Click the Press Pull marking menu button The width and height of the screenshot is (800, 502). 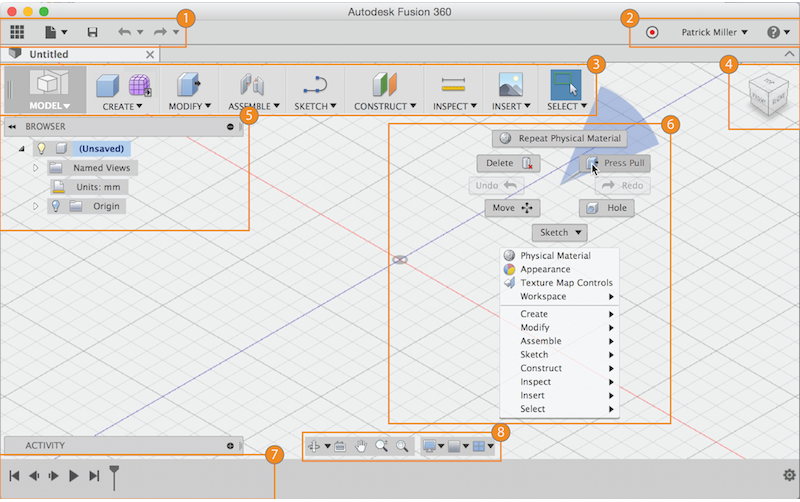click(615, 163)
